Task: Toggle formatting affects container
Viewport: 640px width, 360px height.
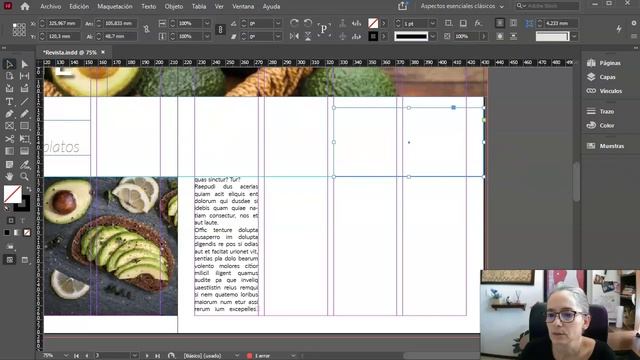Action: coord(11,220)
